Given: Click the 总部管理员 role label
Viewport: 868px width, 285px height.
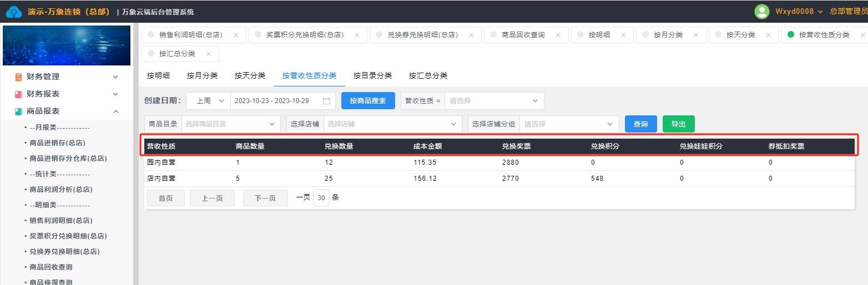Looking at the screenshot, I should pyautogui.click(x=849, y=12).
